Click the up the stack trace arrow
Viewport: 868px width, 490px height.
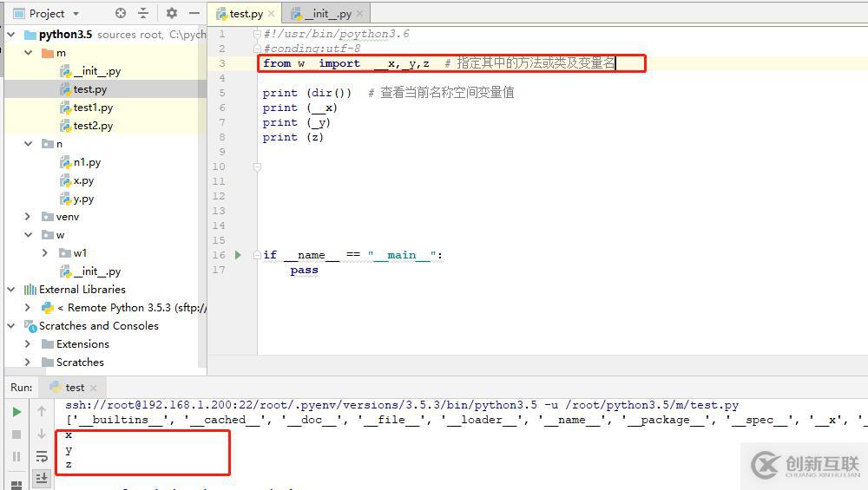[x=42, y=411]
